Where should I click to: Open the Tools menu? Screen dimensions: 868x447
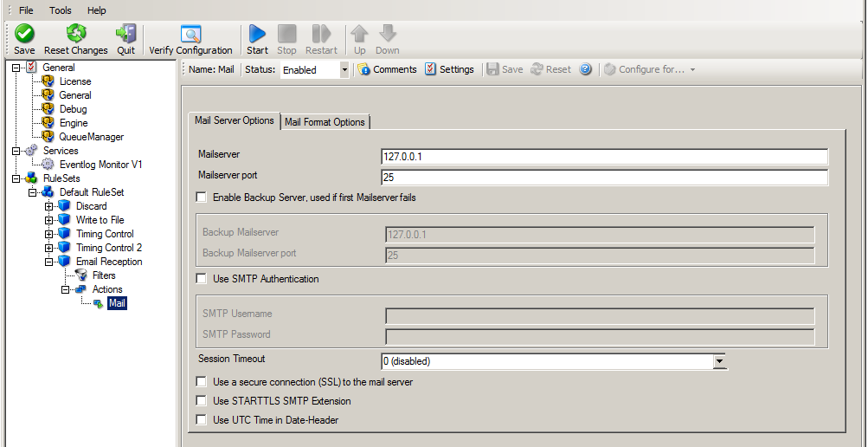click(x=60, y=10)
